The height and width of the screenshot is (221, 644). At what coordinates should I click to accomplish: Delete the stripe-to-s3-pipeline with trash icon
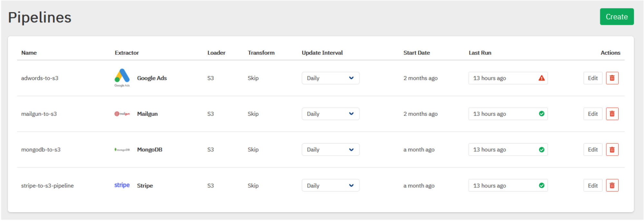612,185
